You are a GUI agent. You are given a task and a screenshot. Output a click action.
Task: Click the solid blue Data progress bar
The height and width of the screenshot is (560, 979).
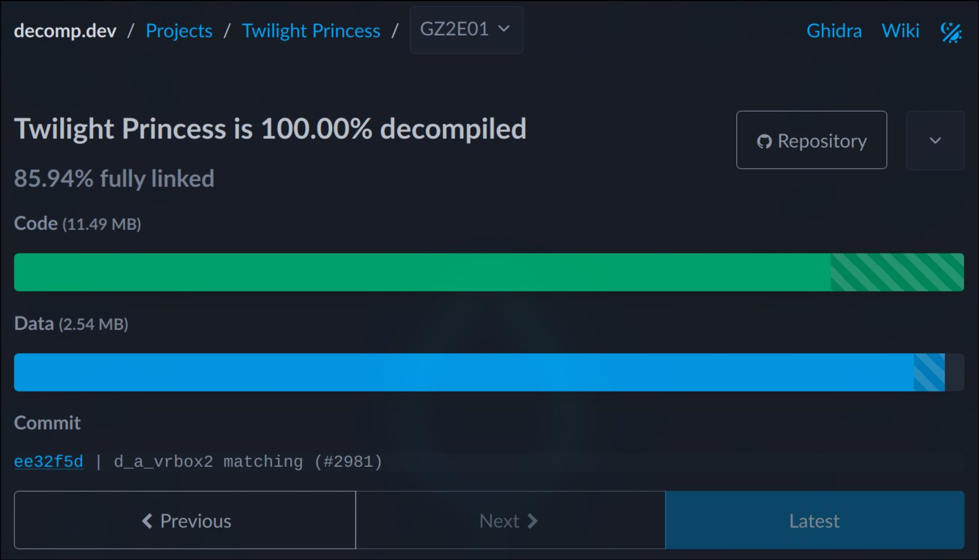coord(464,372)
